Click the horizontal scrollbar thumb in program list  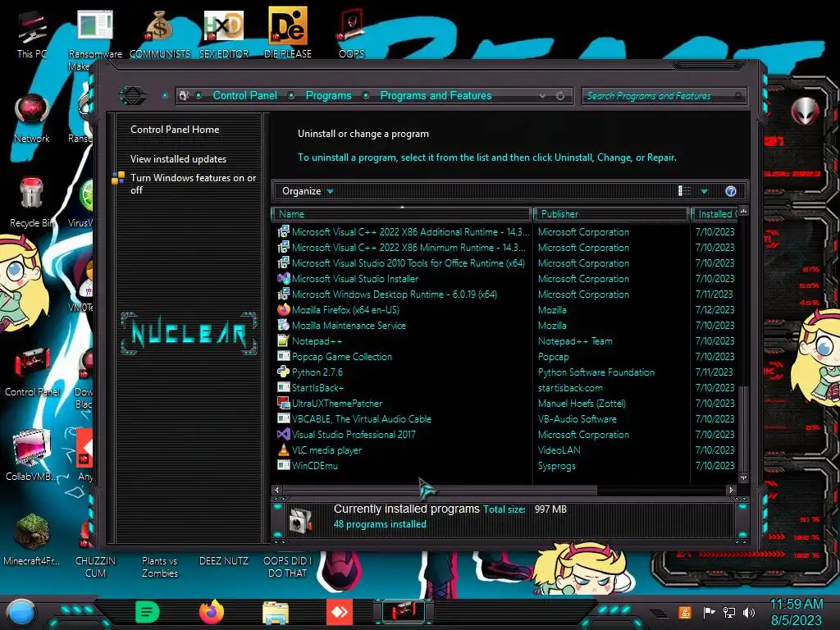pos(440,491)
